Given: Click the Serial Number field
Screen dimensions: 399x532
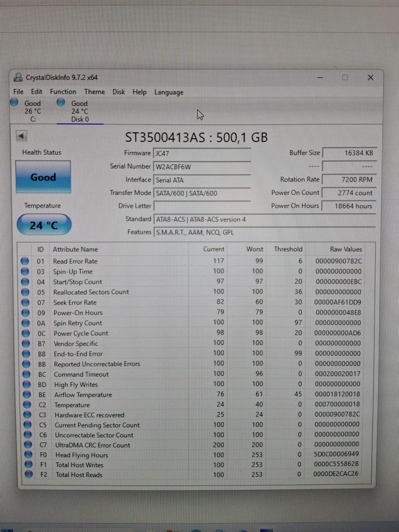Looking at the screenshot, I should [202, 167].
